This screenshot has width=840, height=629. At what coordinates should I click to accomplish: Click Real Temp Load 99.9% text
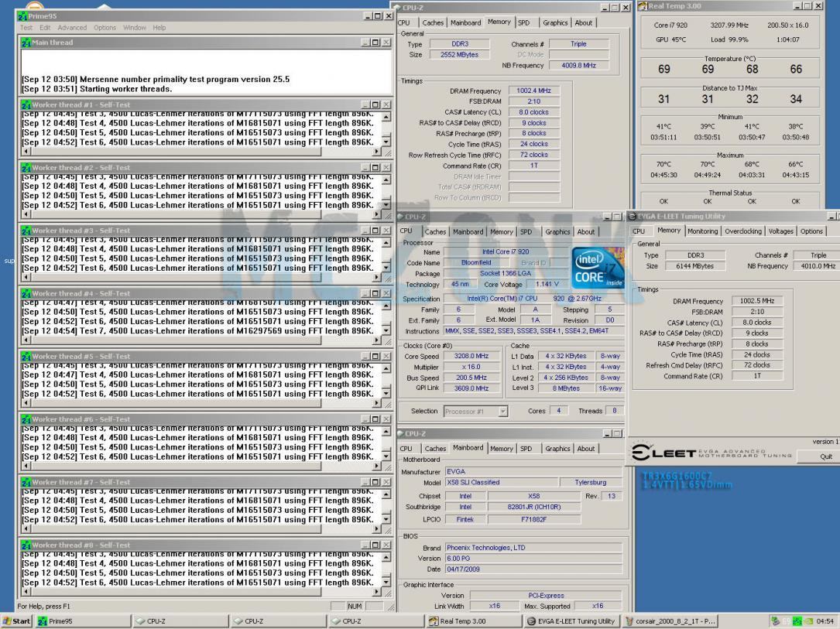729,39
